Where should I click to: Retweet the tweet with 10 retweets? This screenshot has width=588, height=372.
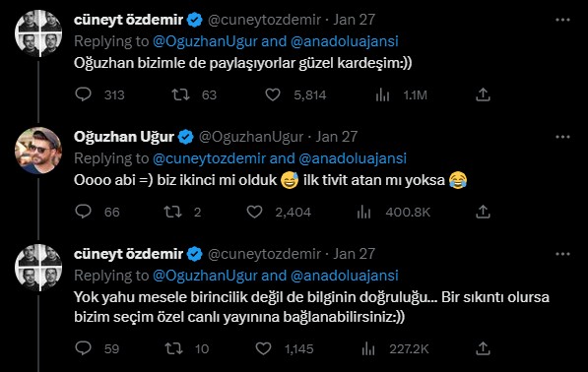[x=174, y=348]
